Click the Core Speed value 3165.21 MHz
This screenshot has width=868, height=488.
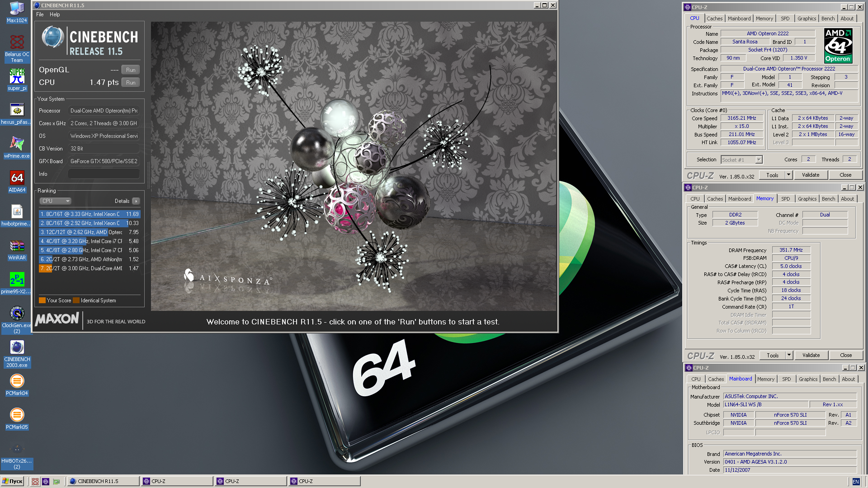click(x=741, y=118)
